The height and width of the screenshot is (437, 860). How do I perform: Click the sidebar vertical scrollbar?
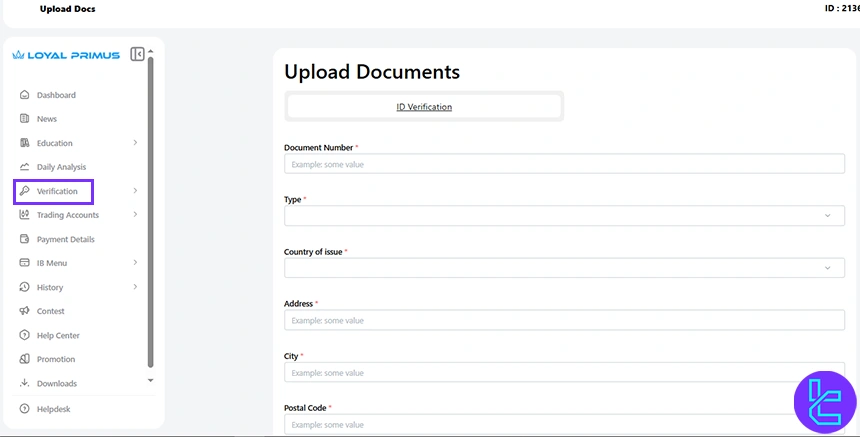[150, 210]
